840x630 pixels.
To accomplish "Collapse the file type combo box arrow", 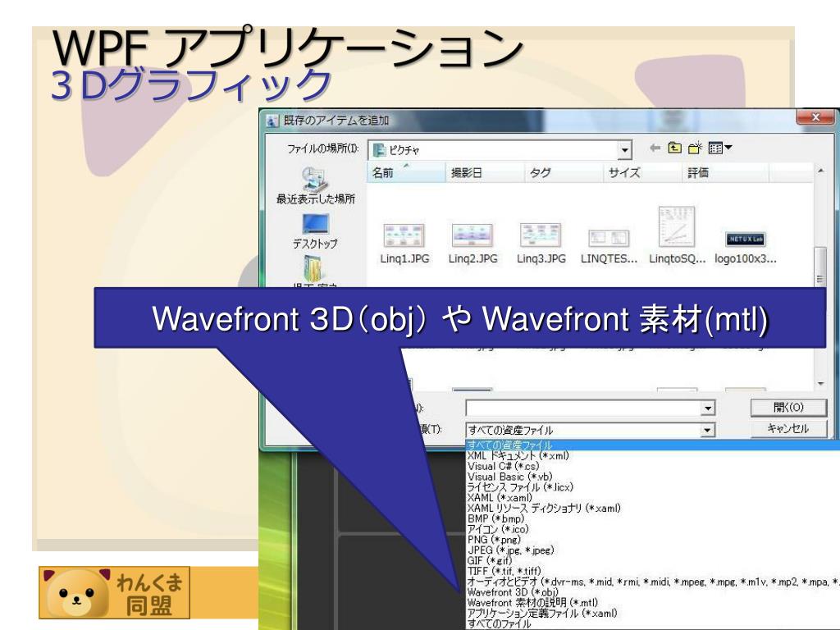I will [708, 430].
